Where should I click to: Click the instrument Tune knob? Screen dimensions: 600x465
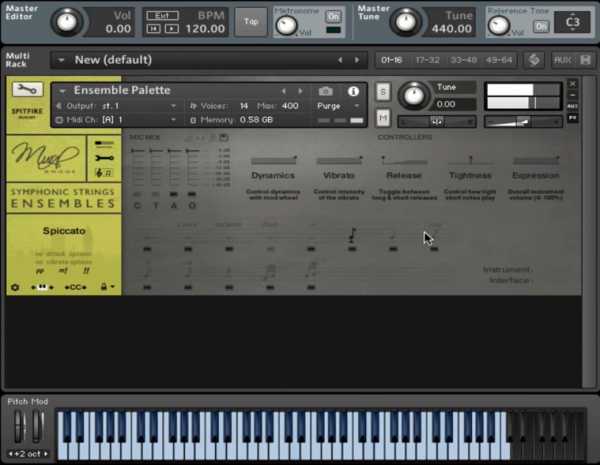tap(414, 96)
